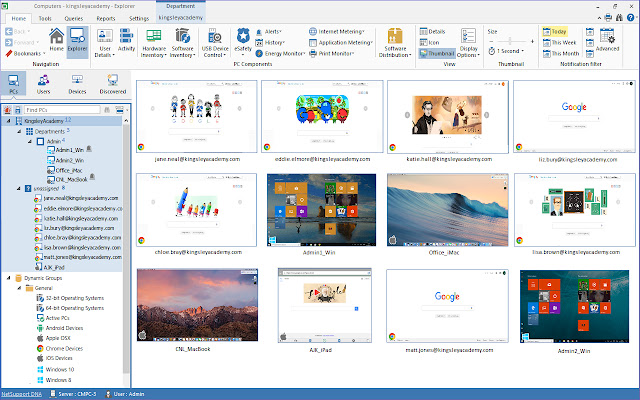This screenshot has height=400, width=640.
Task: Open the Home ribbon tab
Action: click(18, 18)
